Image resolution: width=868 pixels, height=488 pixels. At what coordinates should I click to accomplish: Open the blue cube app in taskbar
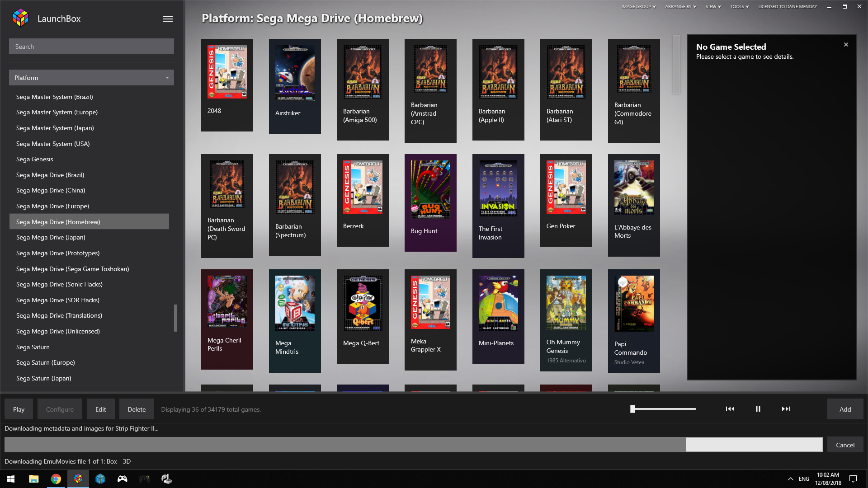100,479
